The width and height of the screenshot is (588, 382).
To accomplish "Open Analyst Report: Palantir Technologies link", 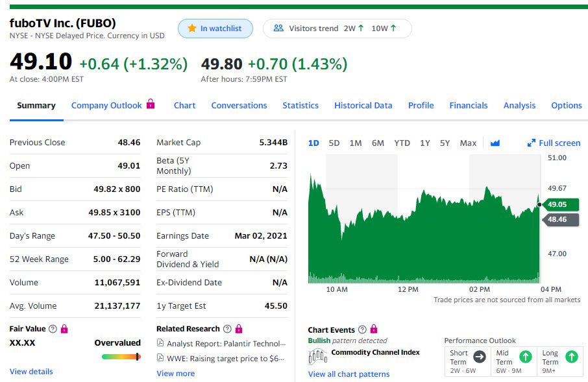I will pyautogui.click(x=226, y=343).
